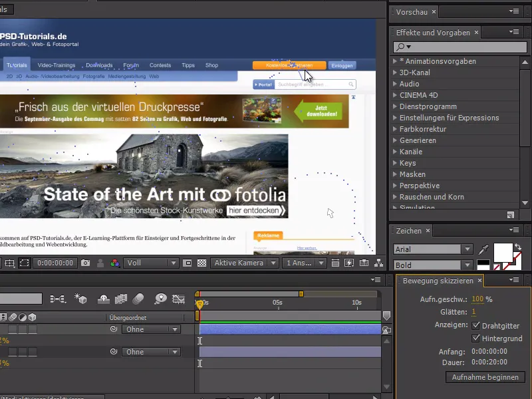The image size is (532, 399).
Task: Open the composition mini-flowchart in timeline
Action: pyautogui.click(x=58, y=299)
